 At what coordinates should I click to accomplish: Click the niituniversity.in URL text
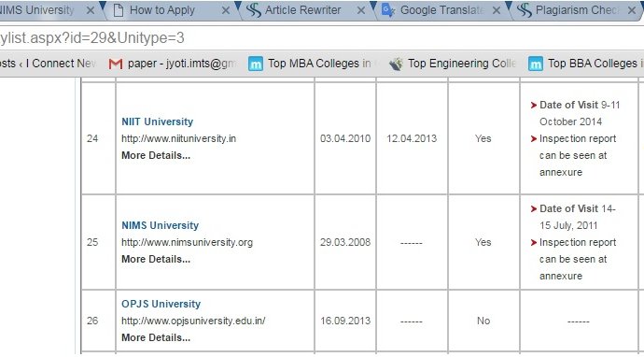(178, 138)
